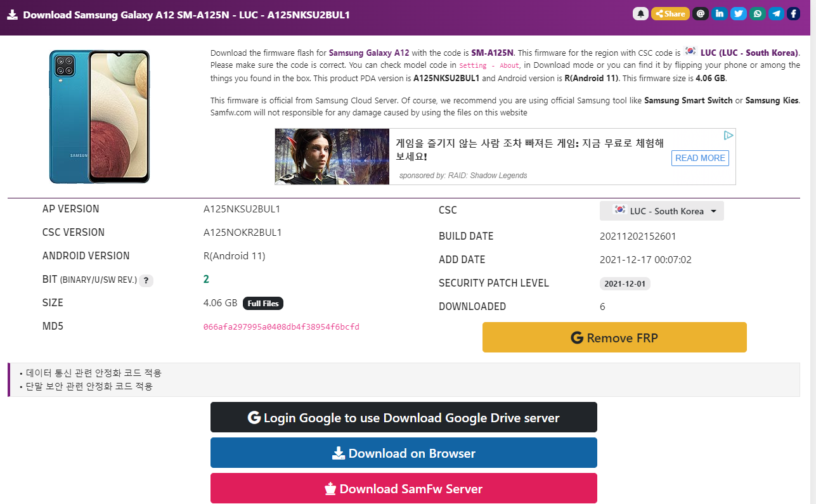
Task: Click the build date 20211202152601 value
Action: click(x=638, y=236)
